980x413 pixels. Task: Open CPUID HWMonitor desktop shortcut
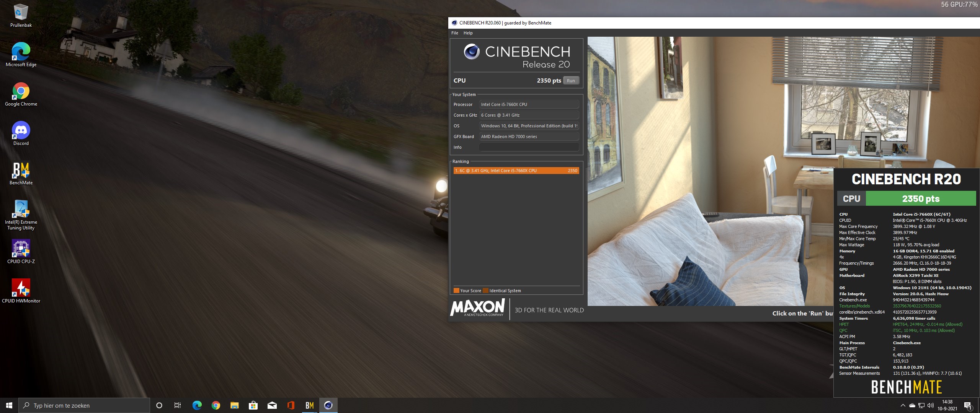click(21, 291)
